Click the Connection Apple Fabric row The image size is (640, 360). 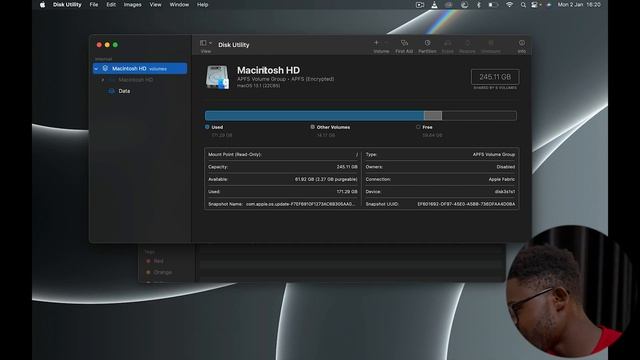440,179
